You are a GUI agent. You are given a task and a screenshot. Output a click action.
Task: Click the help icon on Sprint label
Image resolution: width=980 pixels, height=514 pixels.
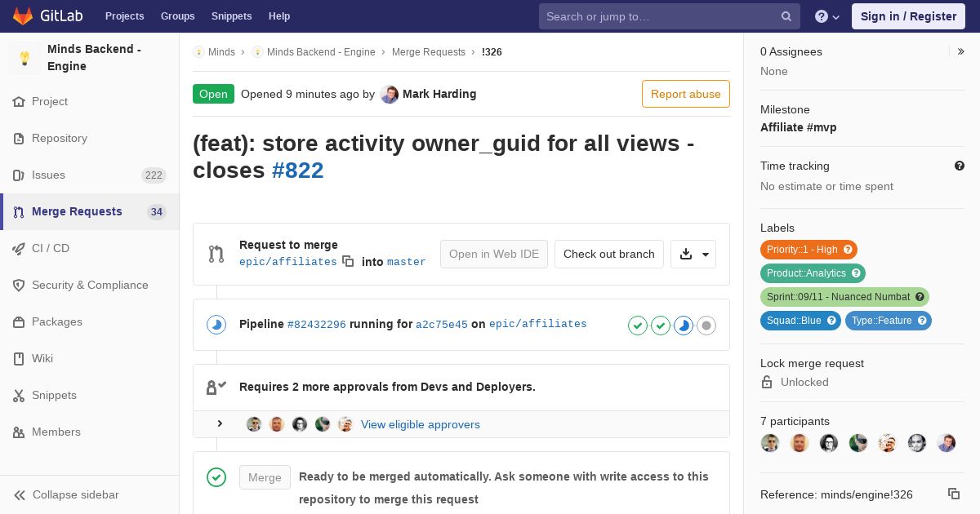pyautogui.click(x=920, y=297)
